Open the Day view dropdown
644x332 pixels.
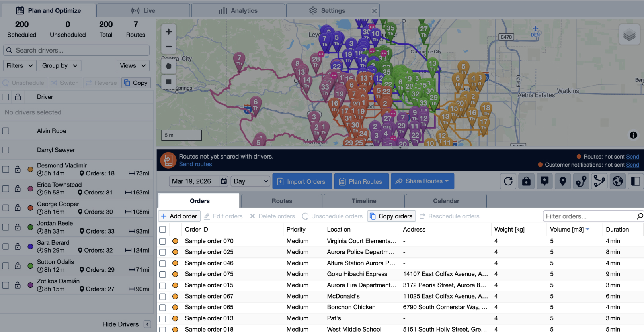click(x=251, y=181)
